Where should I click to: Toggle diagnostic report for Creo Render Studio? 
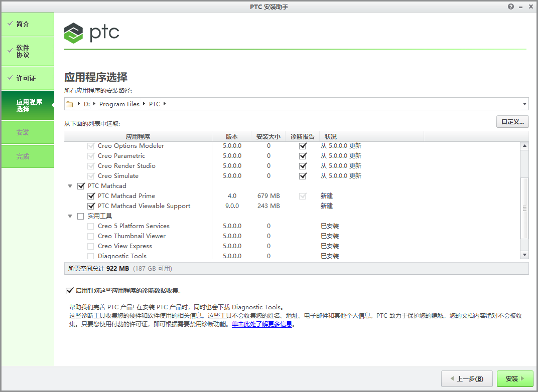point(303,166)
